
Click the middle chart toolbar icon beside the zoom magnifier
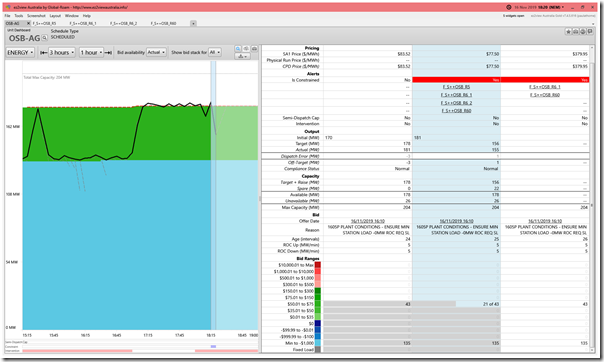click(x=246, y=49)
